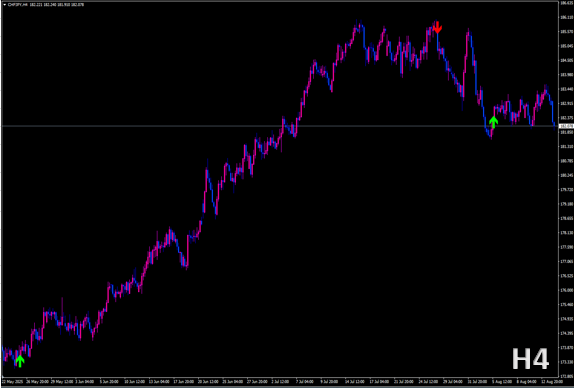
Task: Click the 186.110 price level on the scale
Action: point(566,17)
